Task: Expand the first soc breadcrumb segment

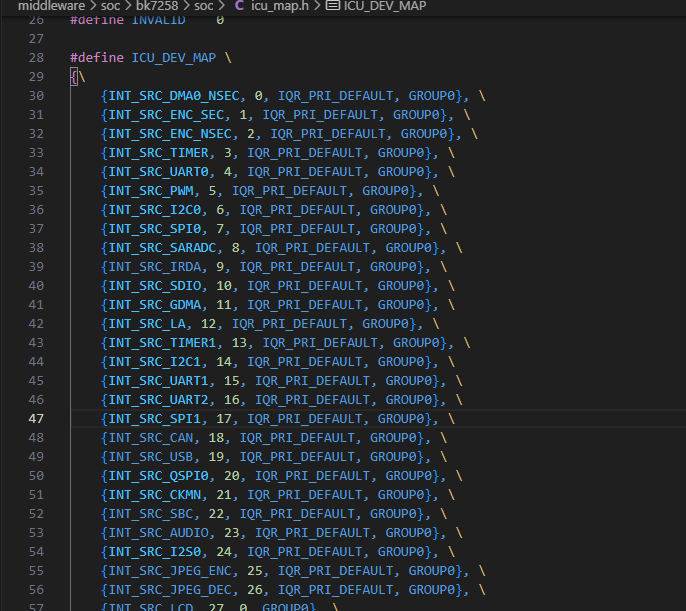Action: [110, 6]
